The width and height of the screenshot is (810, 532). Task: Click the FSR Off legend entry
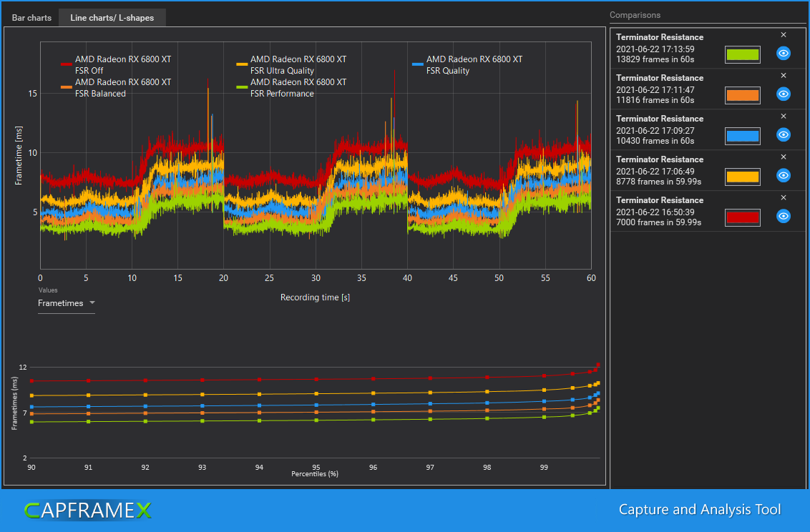[x=116, y=65]
